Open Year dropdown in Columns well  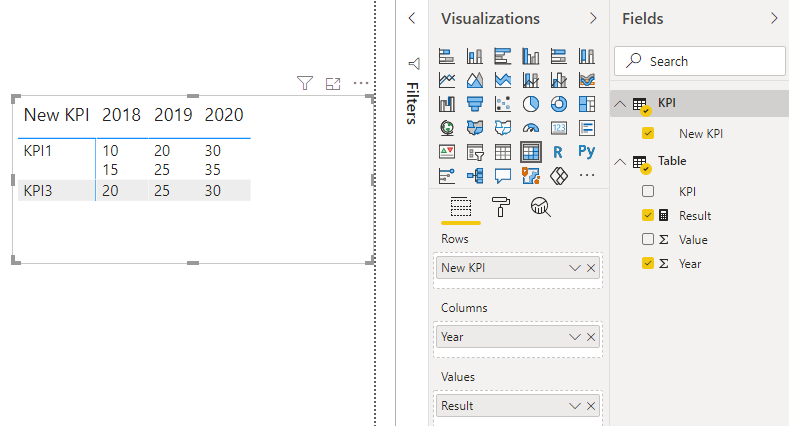click(575, 337)
